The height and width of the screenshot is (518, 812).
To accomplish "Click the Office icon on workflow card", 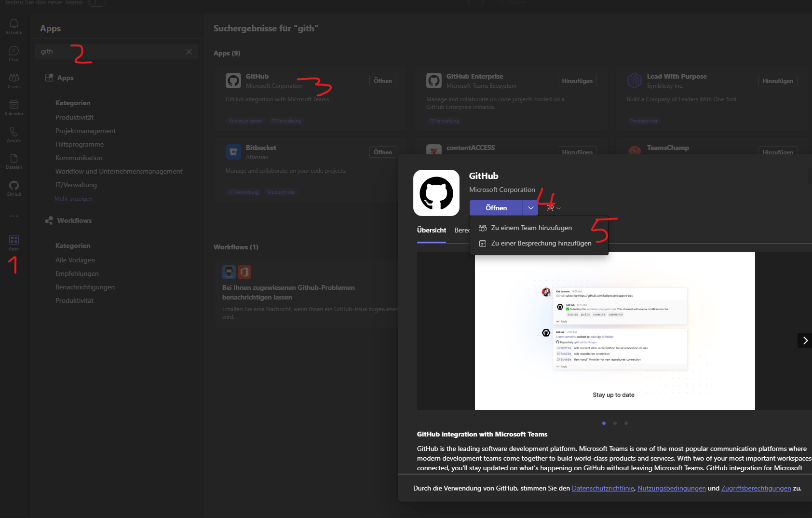I will (244, 272).
